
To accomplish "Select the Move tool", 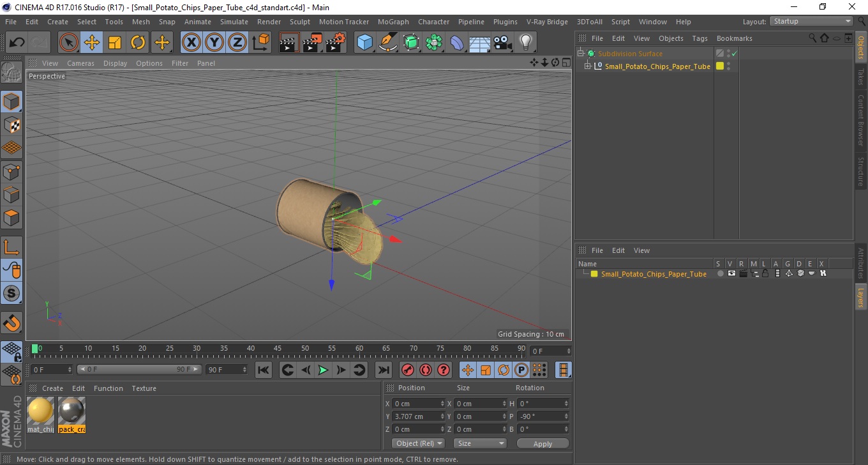I will click(92, 43).
